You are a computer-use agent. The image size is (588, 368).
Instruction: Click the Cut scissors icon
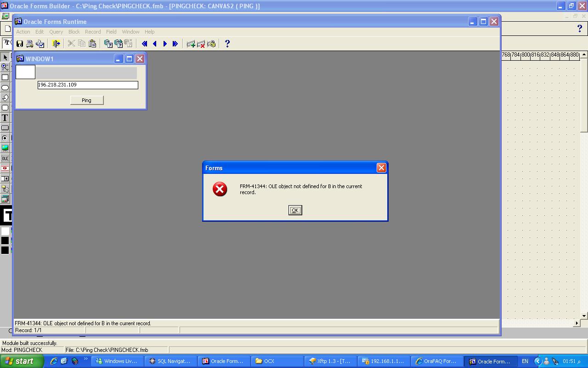pos(71,44)
